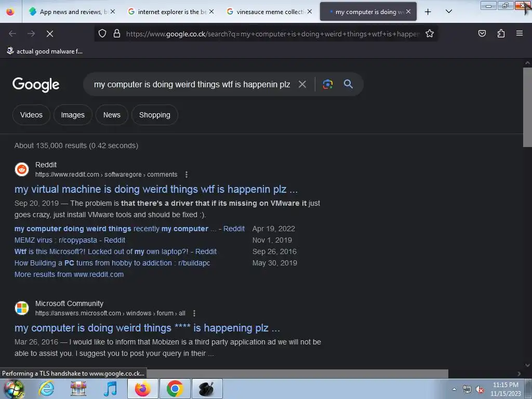The width and height of the screenshot is (532, 399).
Task: Open the muted volume tray icon
Action: click(480, 390)
